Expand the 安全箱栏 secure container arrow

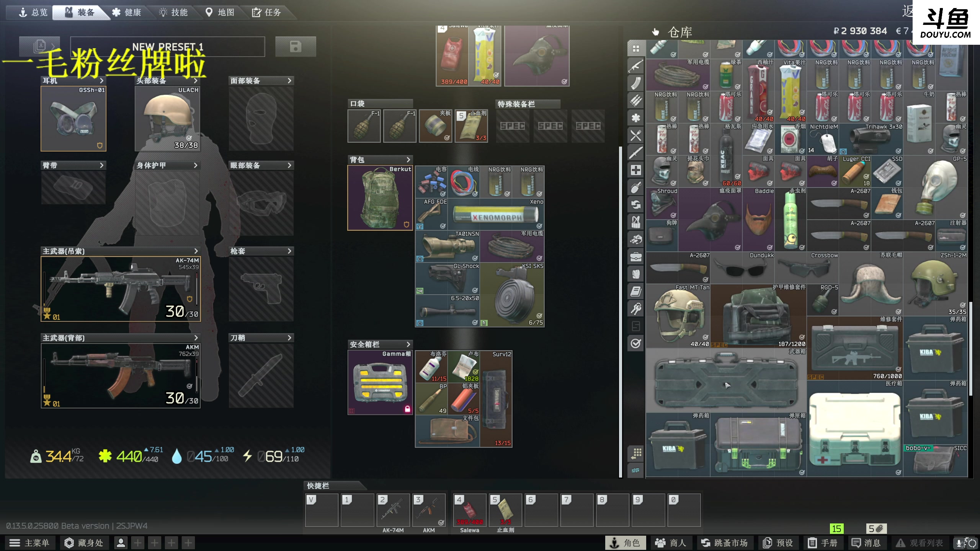(x=408, y=344)
